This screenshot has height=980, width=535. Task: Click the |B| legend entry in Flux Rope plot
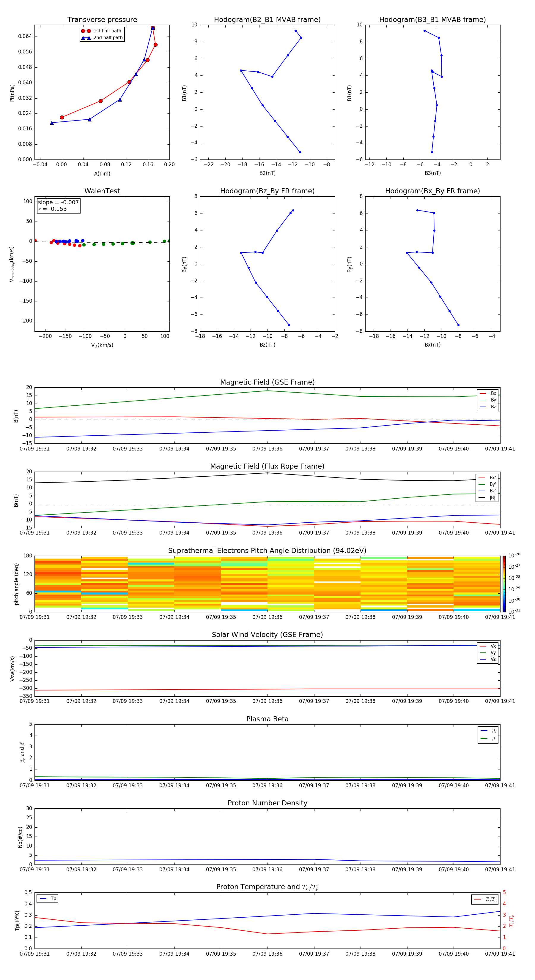(487, 498)
